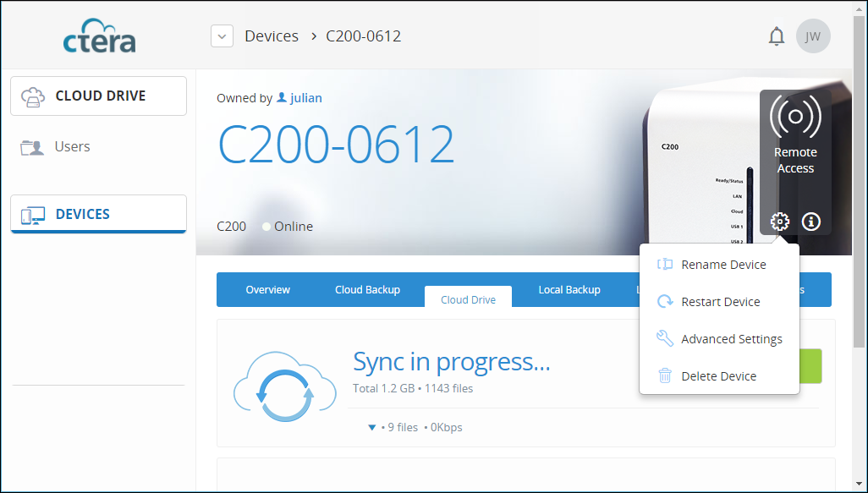Open Advanced Settings from menu
This screenshot has height=493, width=868.
coord(719,338)
